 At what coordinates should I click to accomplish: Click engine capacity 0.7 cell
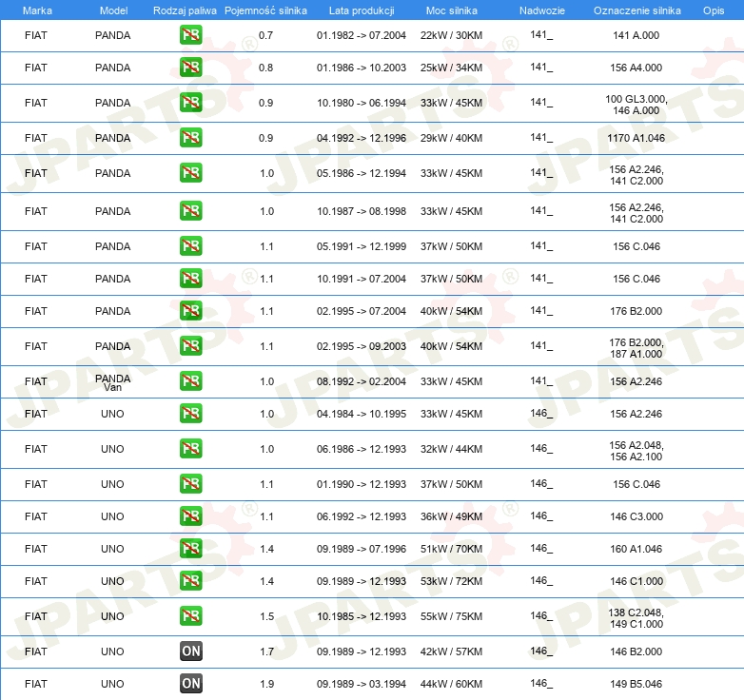click(x=265, y=35)
